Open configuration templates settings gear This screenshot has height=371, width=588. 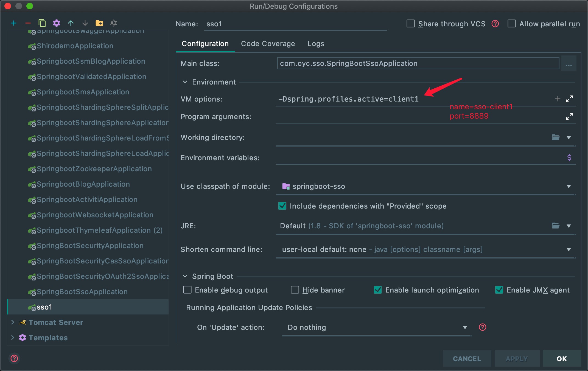click(x=56, y=23)
